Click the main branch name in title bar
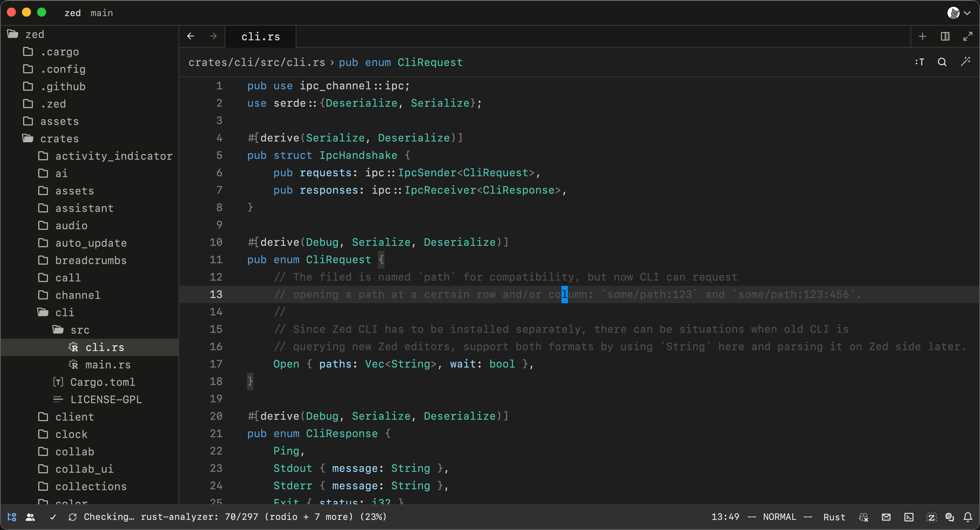980x530 pixels. (x=102, y=13)
